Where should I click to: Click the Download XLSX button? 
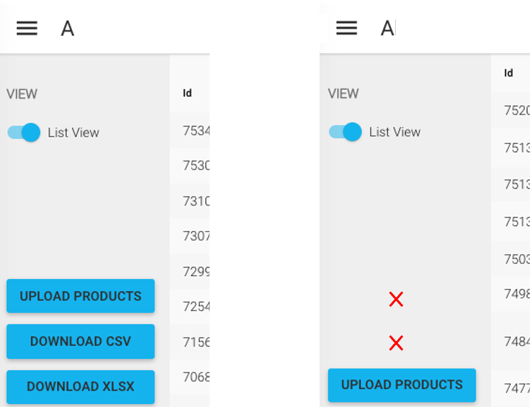[x=80, y=387]
